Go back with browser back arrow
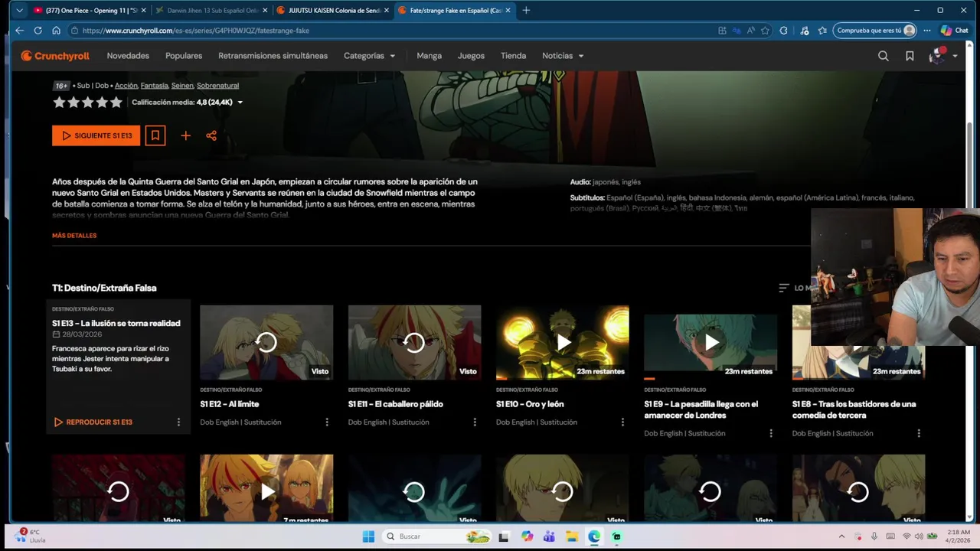 click(x=20, y=31)
